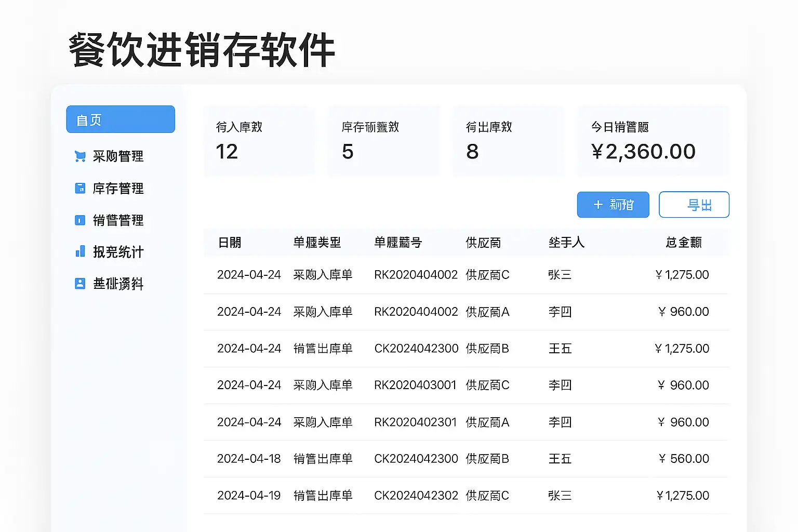Select the pending inbound card showing 12
Viewport: 798px width, 532px height.
[x=259, y=140]
